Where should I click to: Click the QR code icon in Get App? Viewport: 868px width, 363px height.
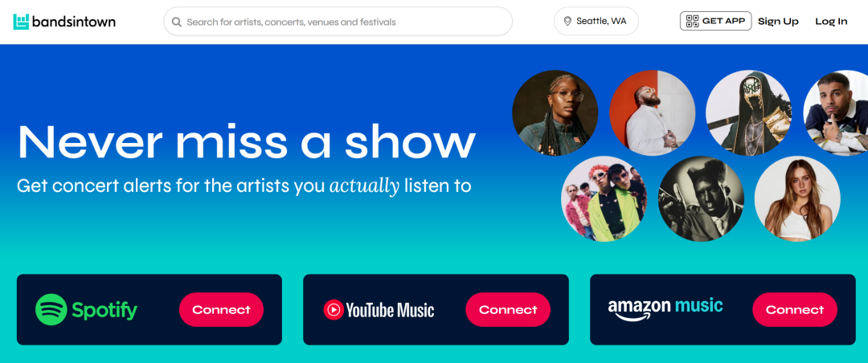(693, 21)
